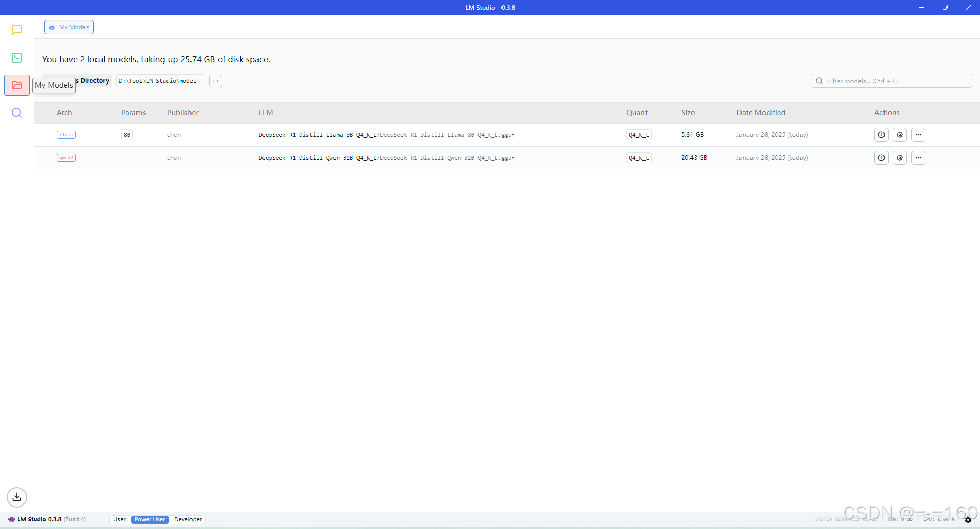Screen dimensions: 980x529
Task: Sort by Date Modified column header
Action: point(761,113)
